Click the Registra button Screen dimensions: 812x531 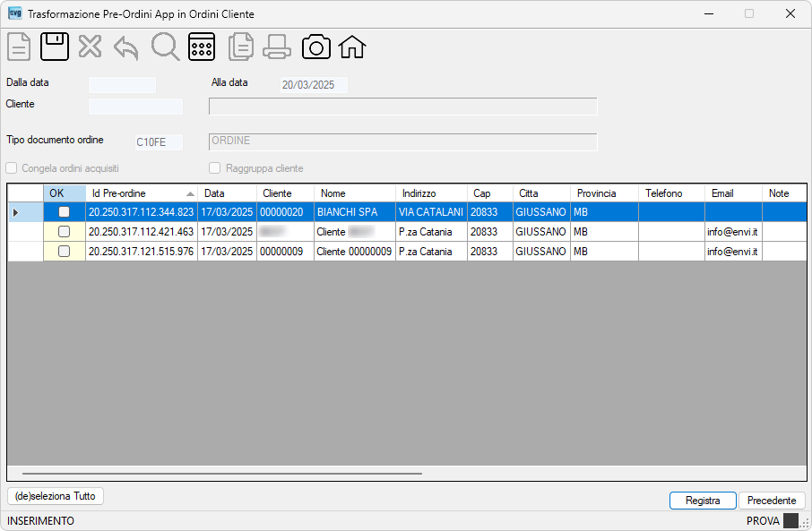(703, 501)
